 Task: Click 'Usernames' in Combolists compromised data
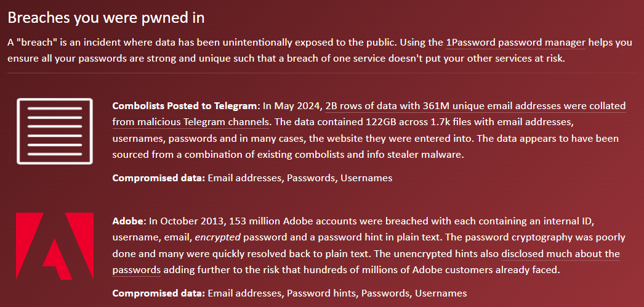coord(366,178)
